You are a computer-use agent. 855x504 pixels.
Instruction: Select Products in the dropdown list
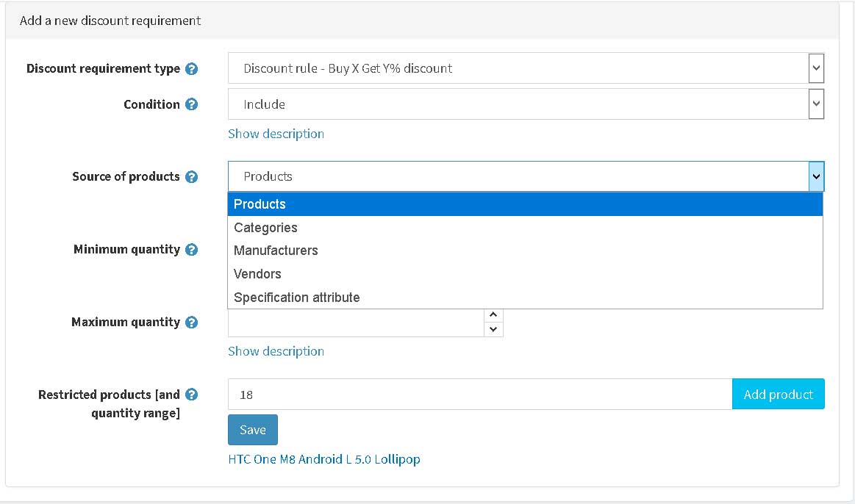[x=525, y=204]
